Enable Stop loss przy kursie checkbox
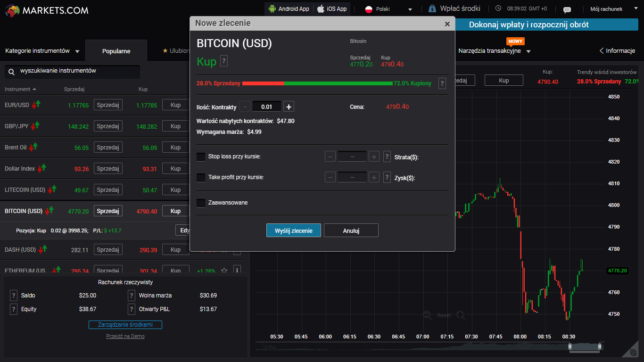The width and height of the screenshot is (644, 362). pyautogui.click(x=201, y=156)
